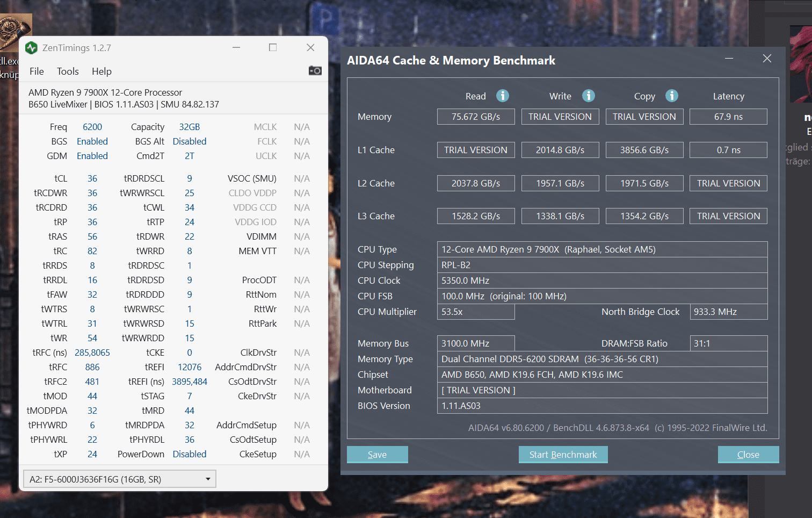Select the L1 Cache Copy 3856.6 GB/s field

[644, 150]
